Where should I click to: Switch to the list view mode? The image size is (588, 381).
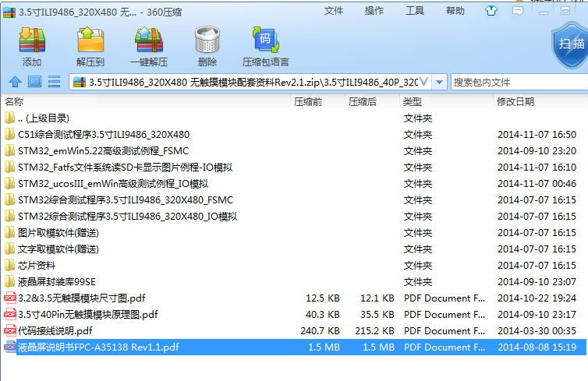tap(54, 81)
